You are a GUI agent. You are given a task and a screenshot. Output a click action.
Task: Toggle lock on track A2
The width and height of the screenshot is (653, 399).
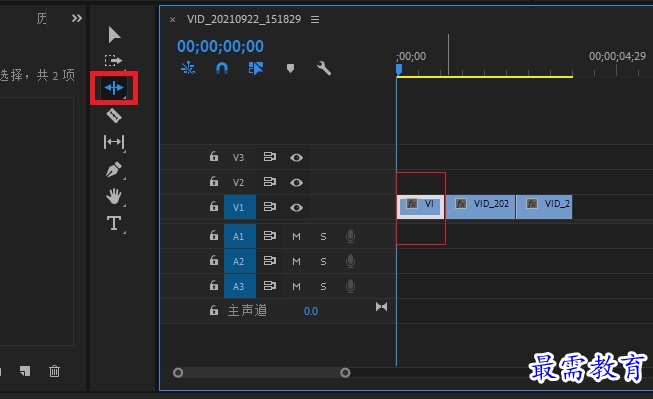pos(214,261)
